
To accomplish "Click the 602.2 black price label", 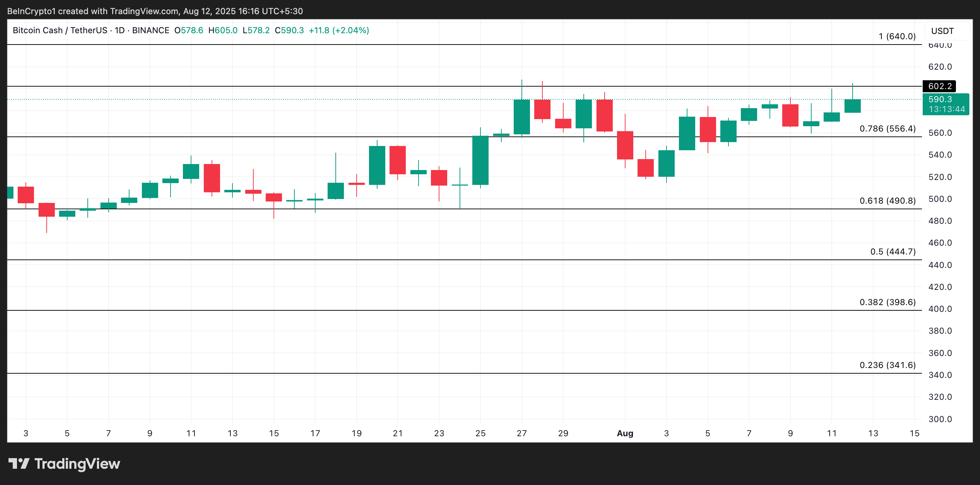I will point(939,86).
